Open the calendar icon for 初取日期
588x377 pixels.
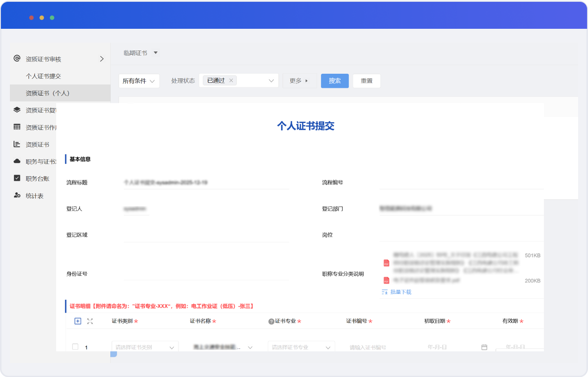pos(484,347)
